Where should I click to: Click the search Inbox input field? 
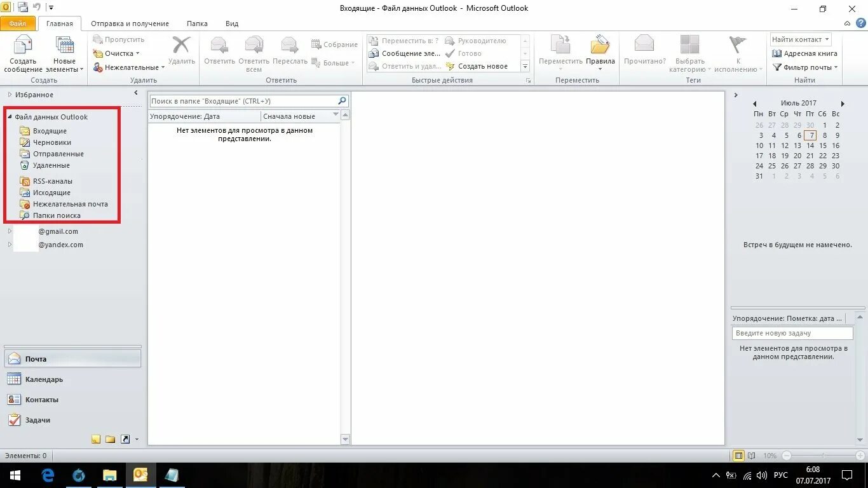(x=243, y=101)
